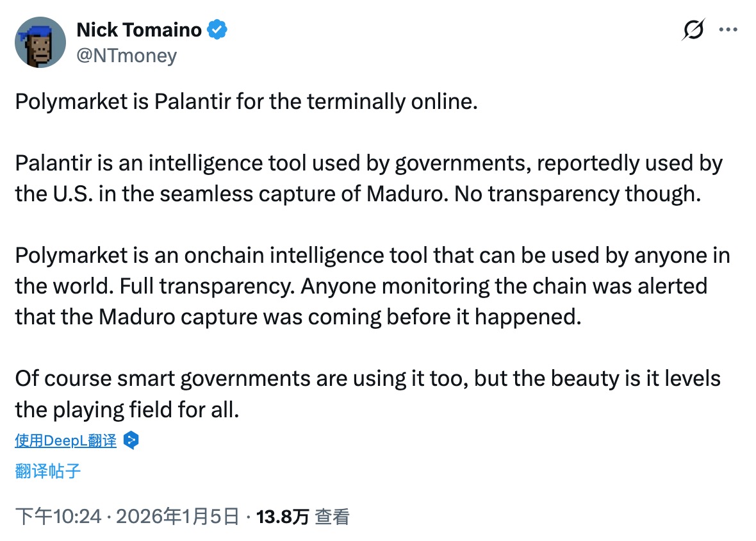Click the 13.8万 view count number
Viewport: 756px width, 541px height.
point(282,517)
